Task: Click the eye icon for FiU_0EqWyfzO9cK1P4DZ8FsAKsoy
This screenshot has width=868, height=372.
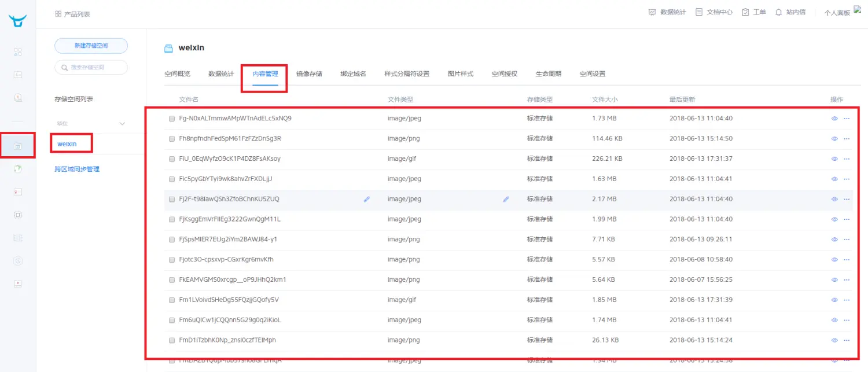Action: 834,159
